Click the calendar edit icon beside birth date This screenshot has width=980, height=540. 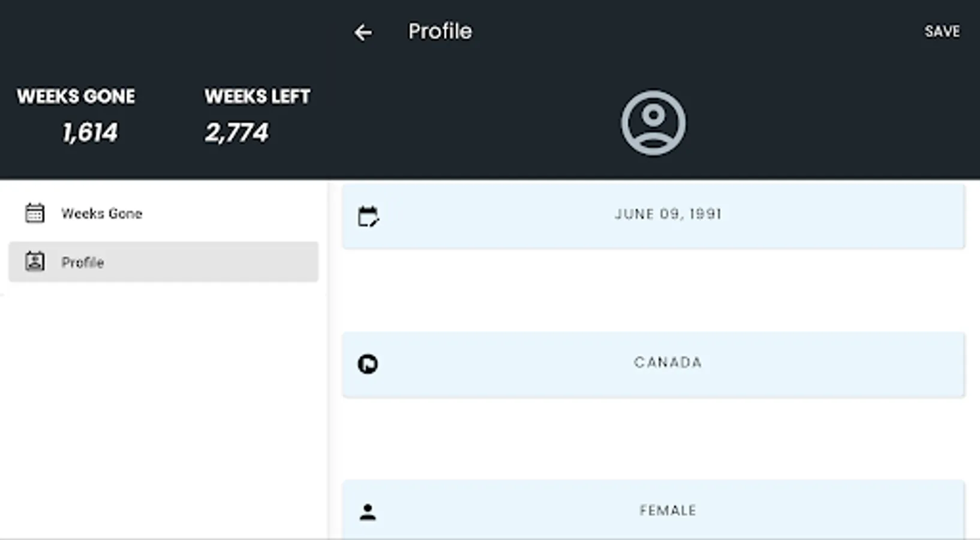click(368, 217)
